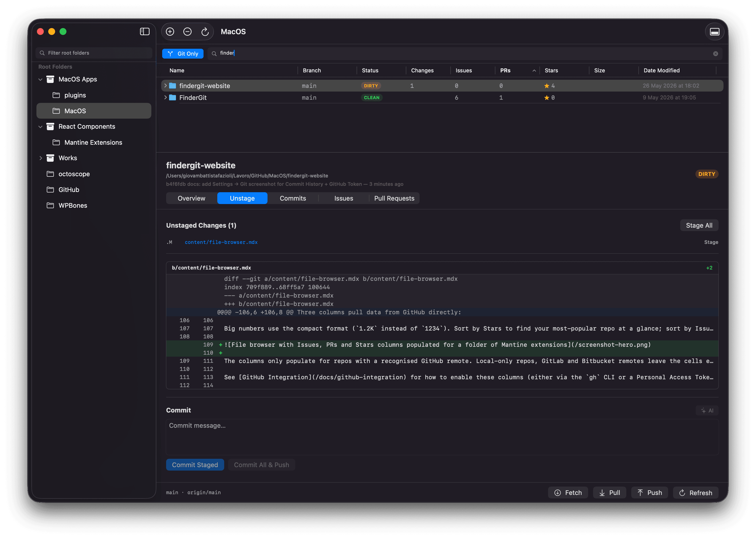Sort by the Size column header
756x539 pixels.
[599, 70]
